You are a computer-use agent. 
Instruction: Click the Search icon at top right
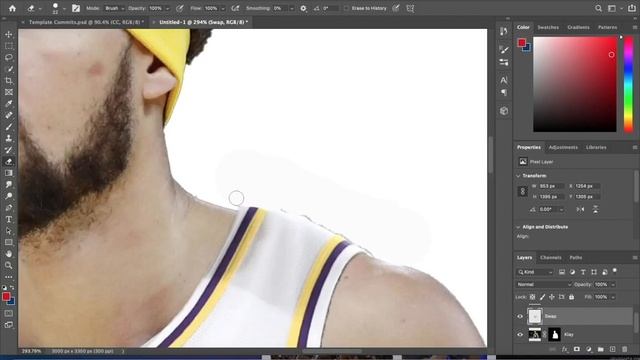pos(598,8)
